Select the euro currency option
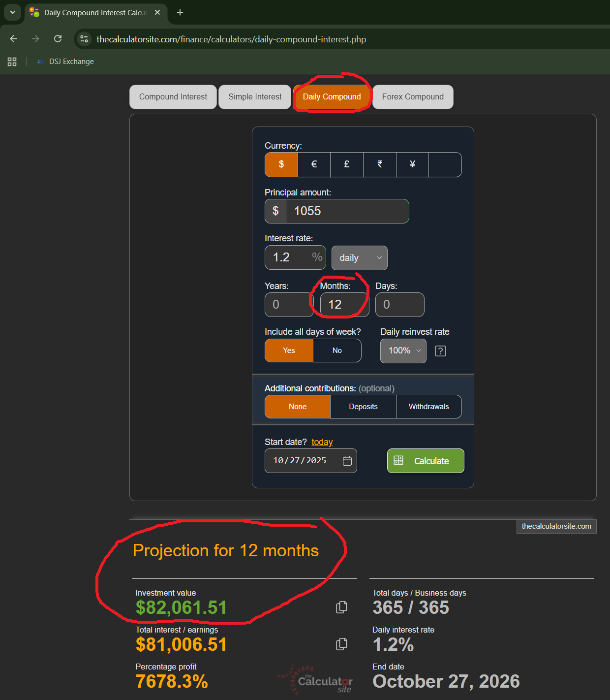 point(314,164)
